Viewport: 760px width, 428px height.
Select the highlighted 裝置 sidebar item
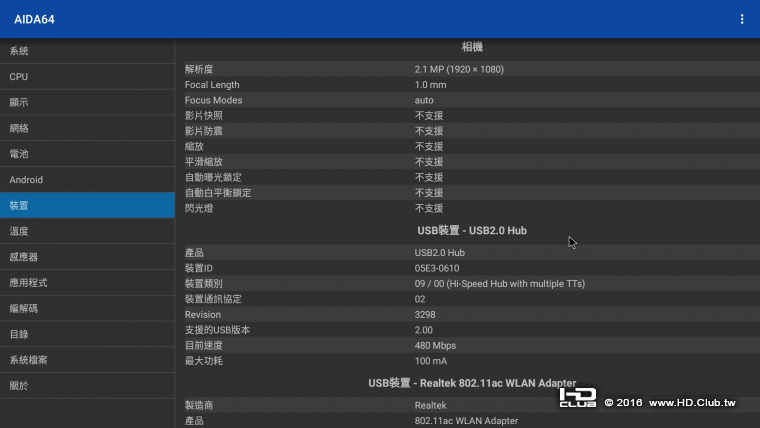point(87,205)
